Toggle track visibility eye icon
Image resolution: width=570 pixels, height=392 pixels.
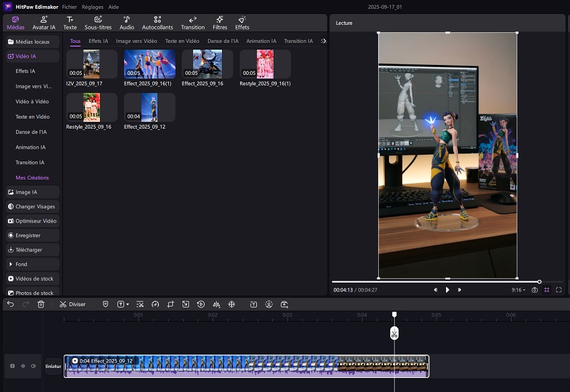click(x=23, y=366)
